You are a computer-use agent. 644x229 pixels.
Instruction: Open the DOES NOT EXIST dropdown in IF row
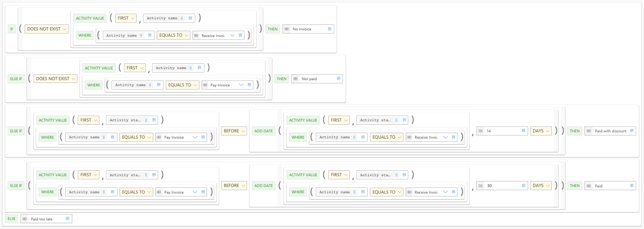pyautogui.click(x=47, y=29)
